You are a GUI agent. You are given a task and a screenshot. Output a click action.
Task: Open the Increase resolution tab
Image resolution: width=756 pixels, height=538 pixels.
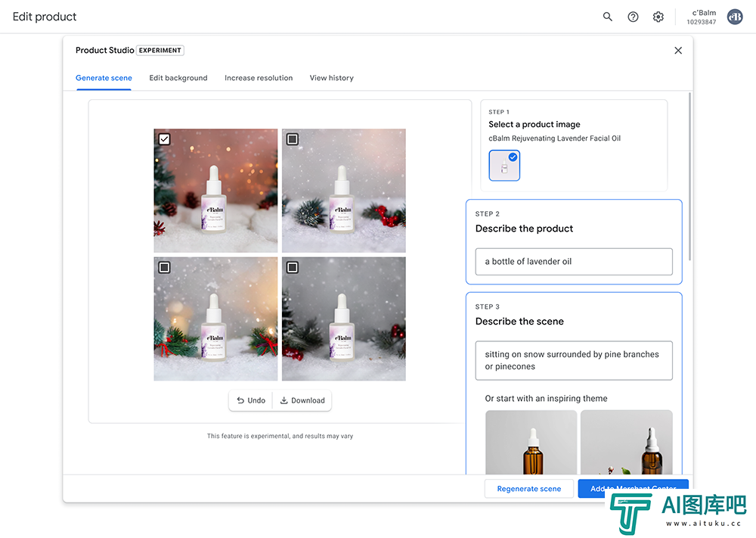coord(259,78)
